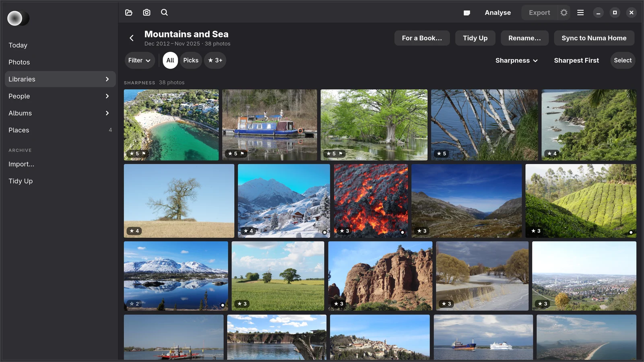Click the Select button

pos(623,60)
